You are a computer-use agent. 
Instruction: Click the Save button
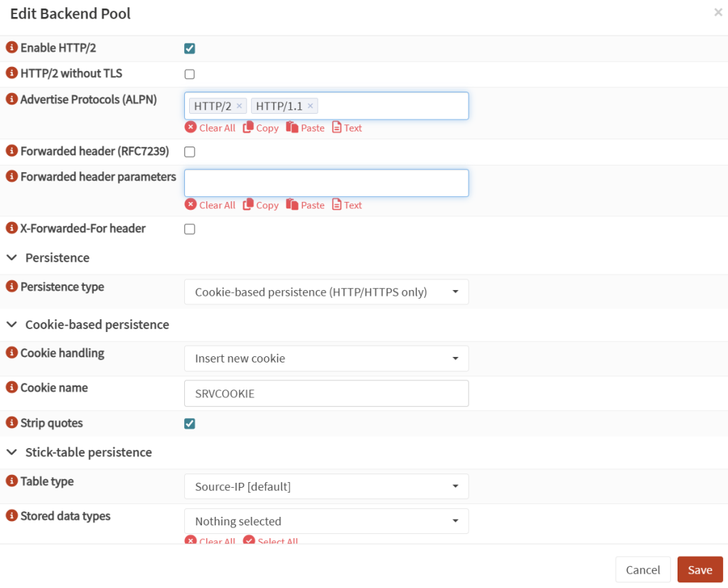point(700,570)
